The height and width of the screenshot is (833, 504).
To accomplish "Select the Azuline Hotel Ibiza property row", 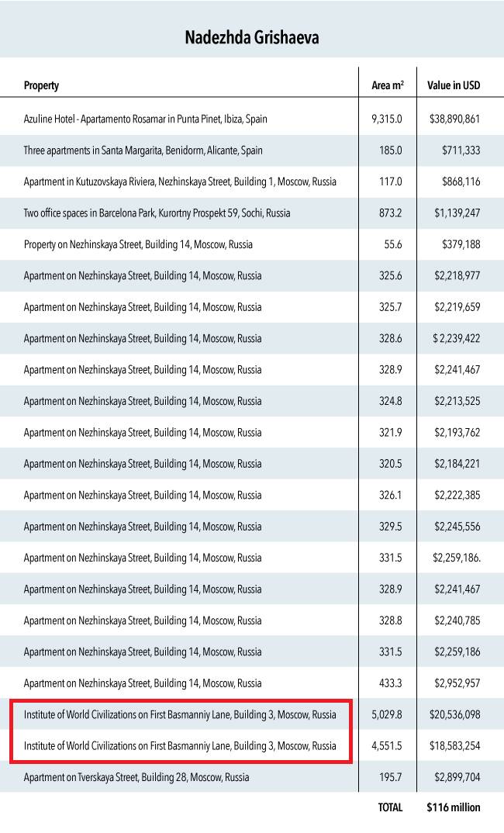I will pyautogui.click(x=145, y=119).
